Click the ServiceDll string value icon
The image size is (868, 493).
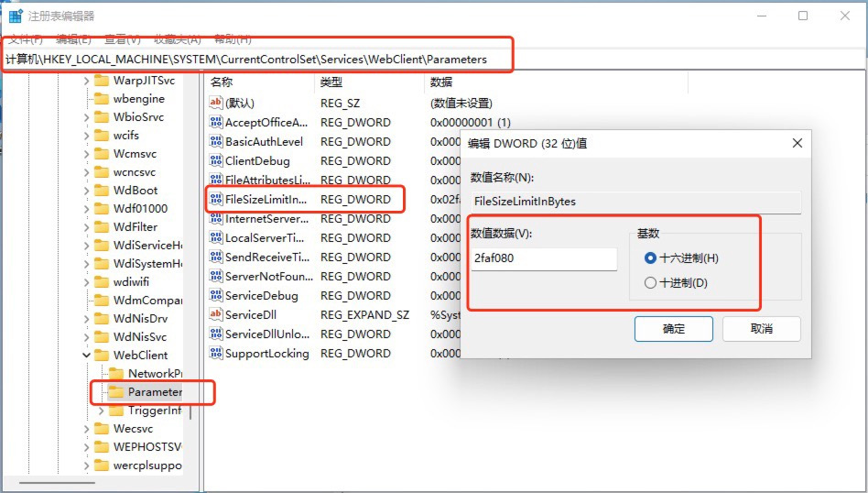click(216, 315)
